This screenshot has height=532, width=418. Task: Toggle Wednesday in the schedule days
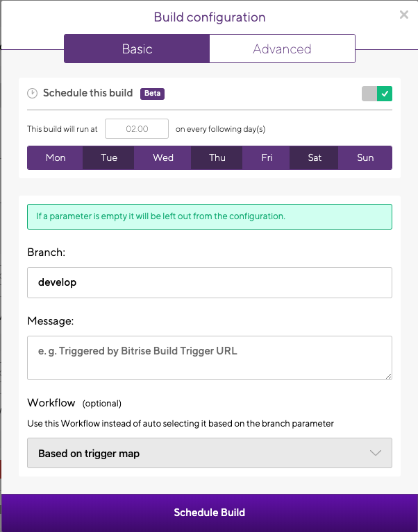(163, 157)
